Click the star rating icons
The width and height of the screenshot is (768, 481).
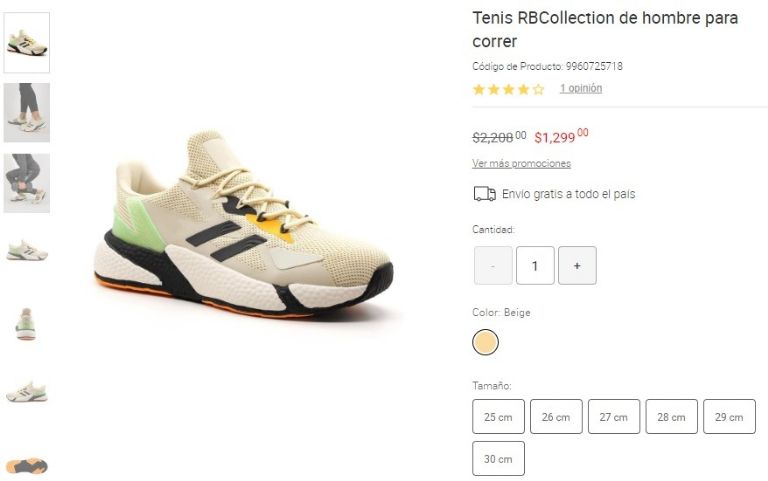tap(508, 89)
